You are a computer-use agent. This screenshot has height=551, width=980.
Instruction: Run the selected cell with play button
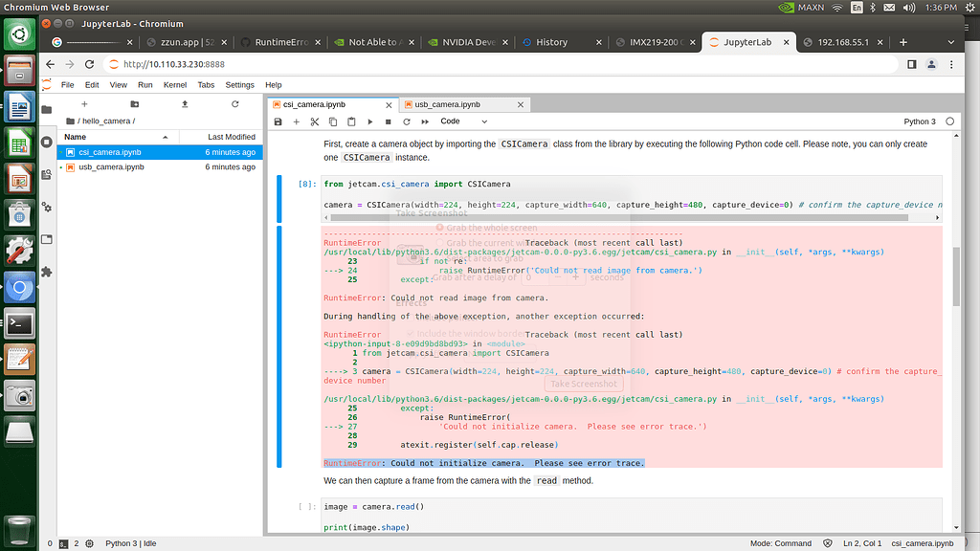point(369,121)
